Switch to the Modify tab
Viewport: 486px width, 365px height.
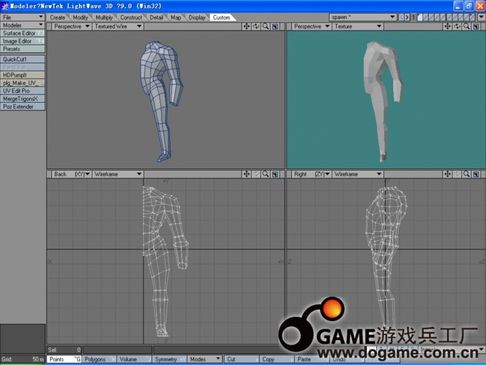click(80, 17)
